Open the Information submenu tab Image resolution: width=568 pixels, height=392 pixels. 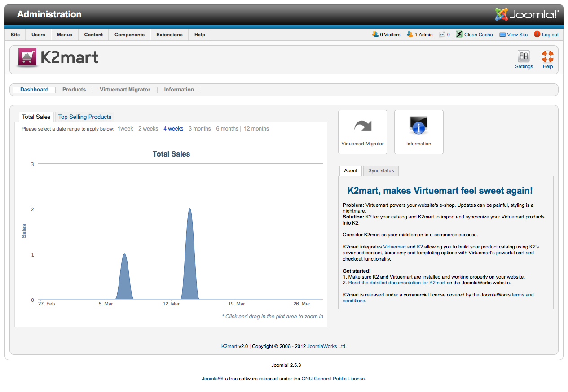179,90
